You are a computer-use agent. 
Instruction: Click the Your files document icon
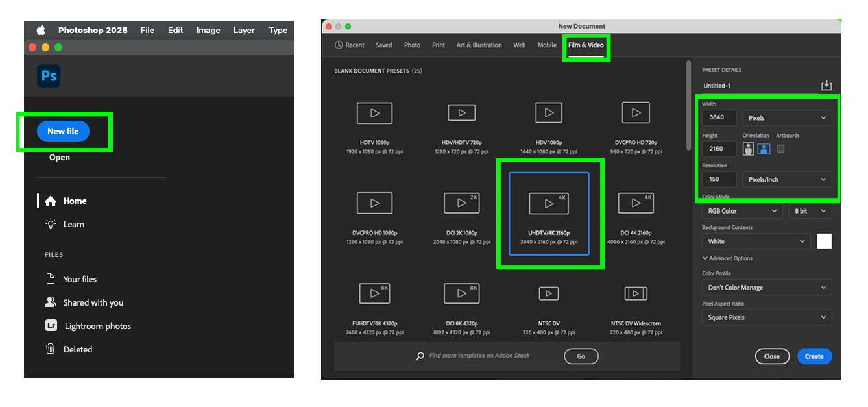coord(50,279)
